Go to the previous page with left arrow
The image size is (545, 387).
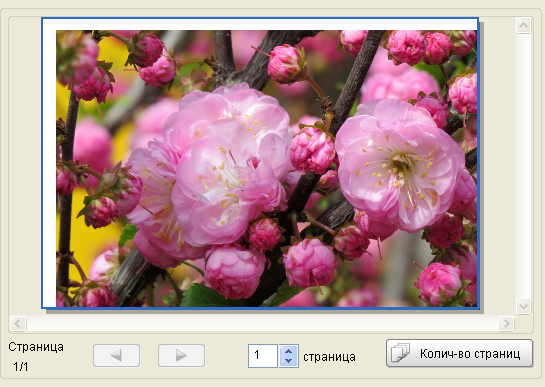coord(116,355)
